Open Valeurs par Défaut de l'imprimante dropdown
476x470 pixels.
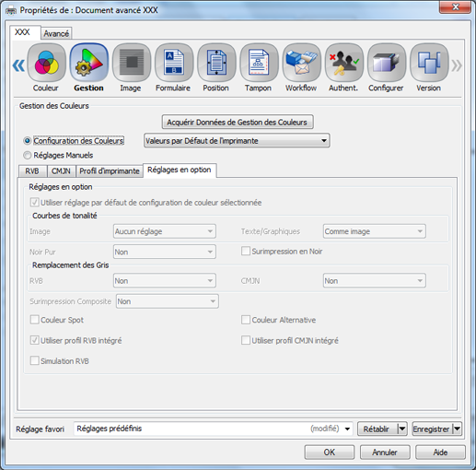coord(237,141)
